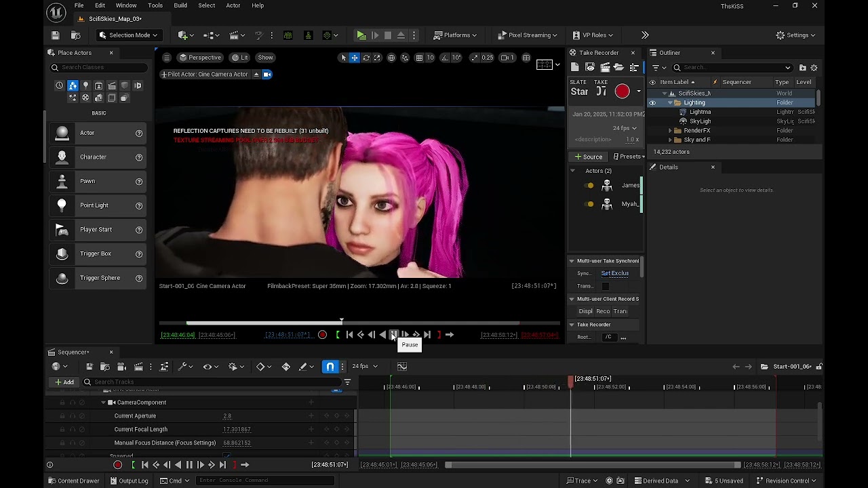Select the translate gizmo tool in viewport
This screenshot has width=868, height=488.
click(354, 58)
